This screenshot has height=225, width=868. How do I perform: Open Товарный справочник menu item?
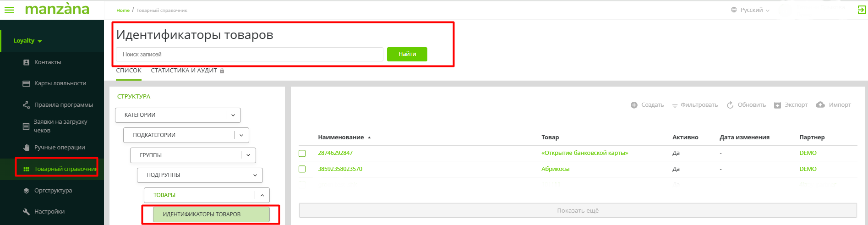tap(65, 169)
